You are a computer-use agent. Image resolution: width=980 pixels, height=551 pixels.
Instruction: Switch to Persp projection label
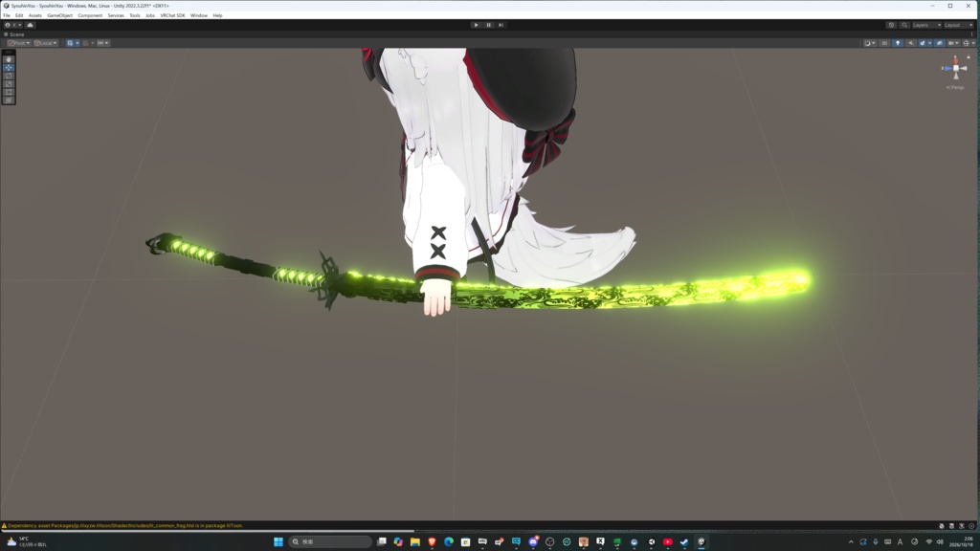point(955,87)
